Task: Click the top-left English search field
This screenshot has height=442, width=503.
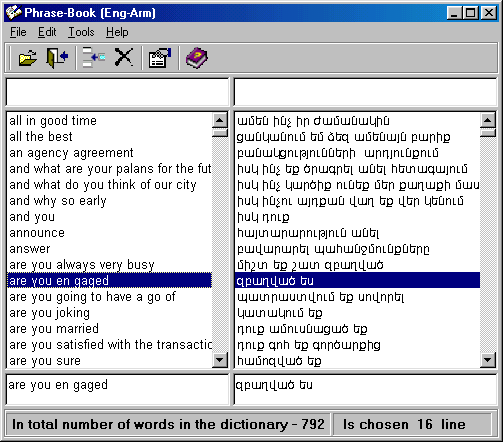Action: click(117, 92)
